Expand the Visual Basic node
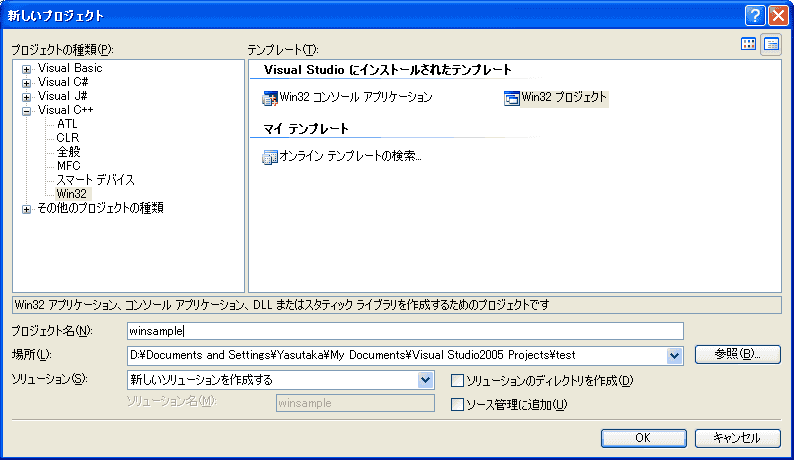794x460 pixels. click(26, 69)
